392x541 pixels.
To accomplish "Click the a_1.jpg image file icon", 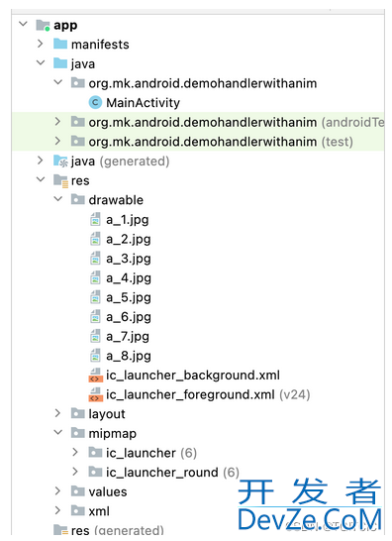I will pos(95,219).
